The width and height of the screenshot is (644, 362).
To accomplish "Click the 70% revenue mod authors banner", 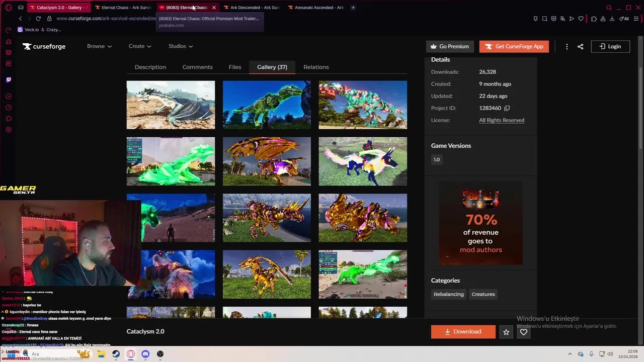I will (x=480, y=223).
